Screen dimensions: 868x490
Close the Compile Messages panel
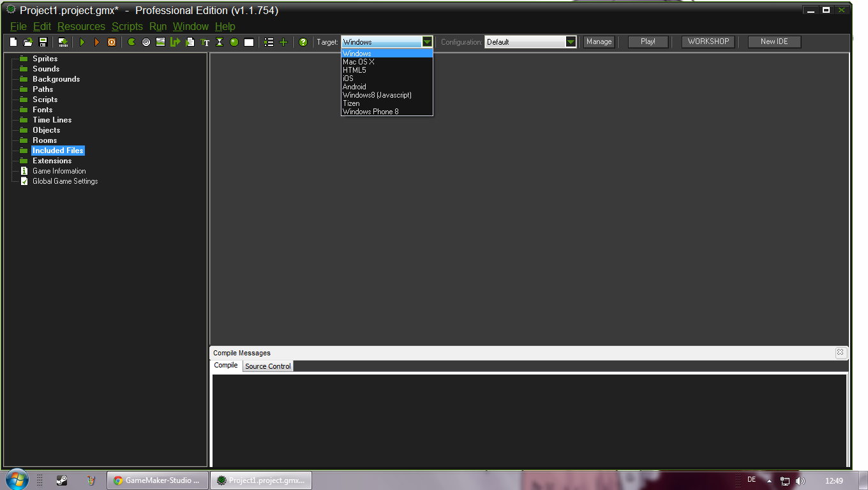(x=841, y=352)
